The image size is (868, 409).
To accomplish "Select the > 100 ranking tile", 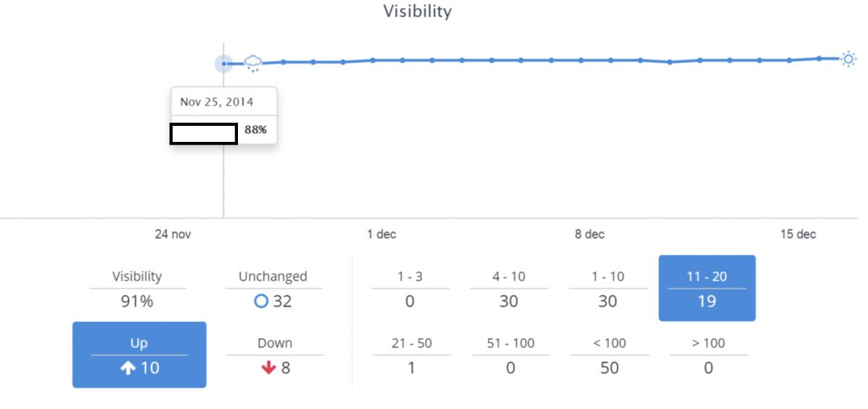I will pyautogui.click(x=708, y=355).
